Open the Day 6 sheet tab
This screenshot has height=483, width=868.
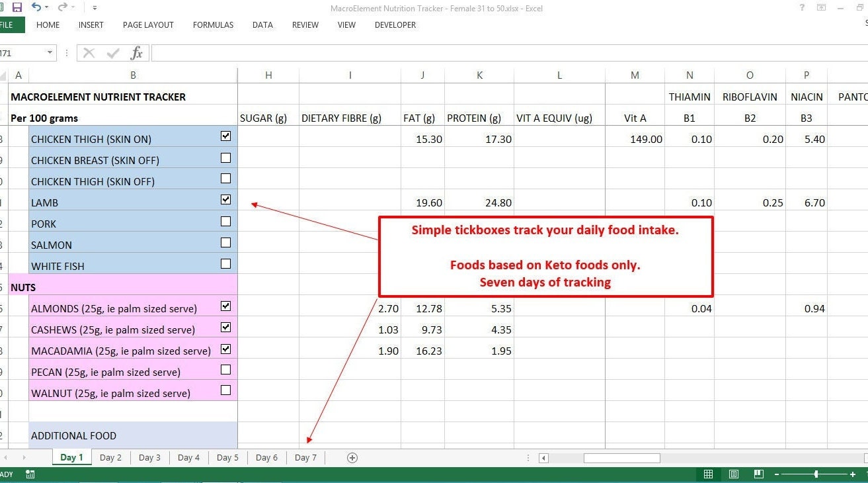pos(266,457)
